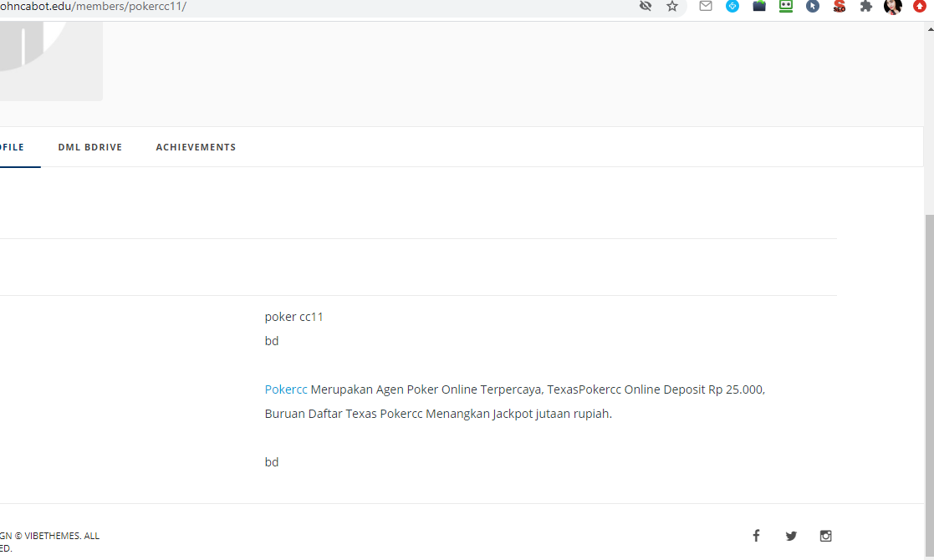
Task: Open the green robot-face extension icon
Action: pyautogui.click(x=786, y=6)
